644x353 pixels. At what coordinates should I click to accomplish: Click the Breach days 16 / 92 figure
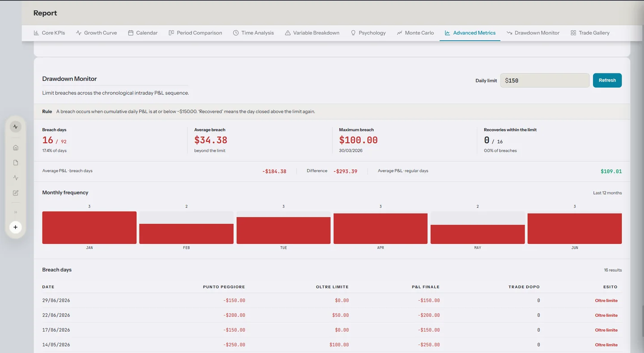click(x=54, y=140)
